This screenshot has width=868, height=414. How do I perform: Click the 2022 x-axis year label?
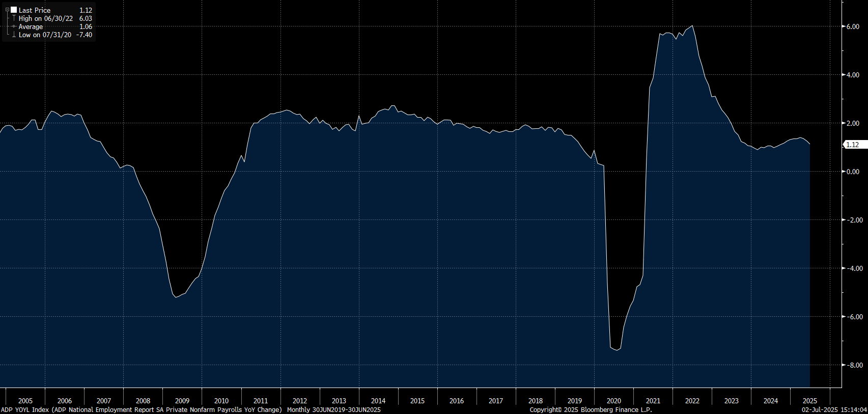coord(692,401)
